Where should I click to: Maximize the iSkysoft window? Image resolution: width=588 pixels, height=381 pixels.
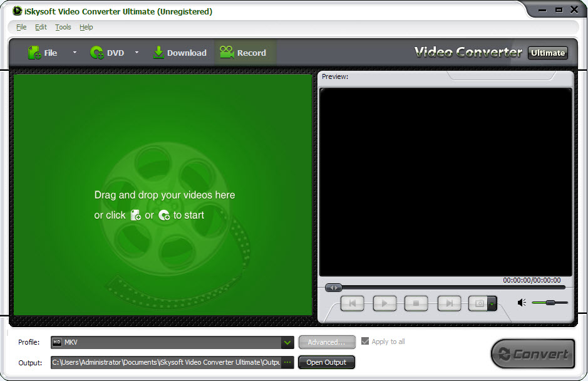[559, 10]
